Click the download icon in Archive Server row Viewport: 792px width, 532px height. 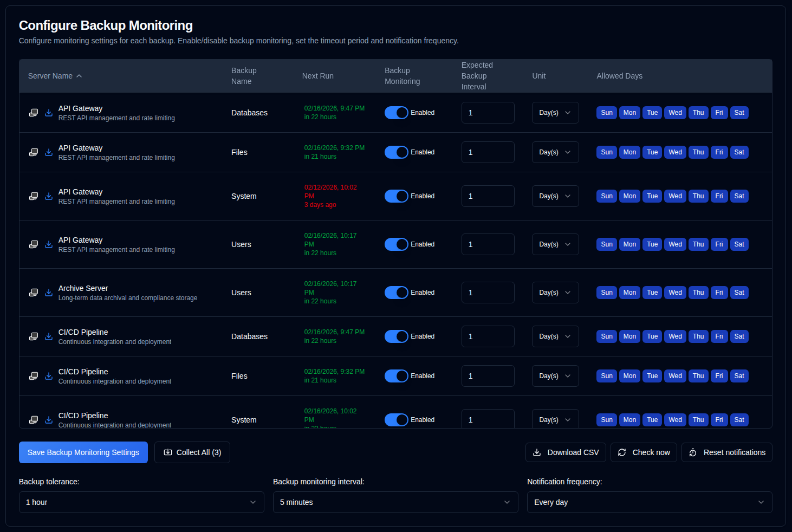coord(49,293)
